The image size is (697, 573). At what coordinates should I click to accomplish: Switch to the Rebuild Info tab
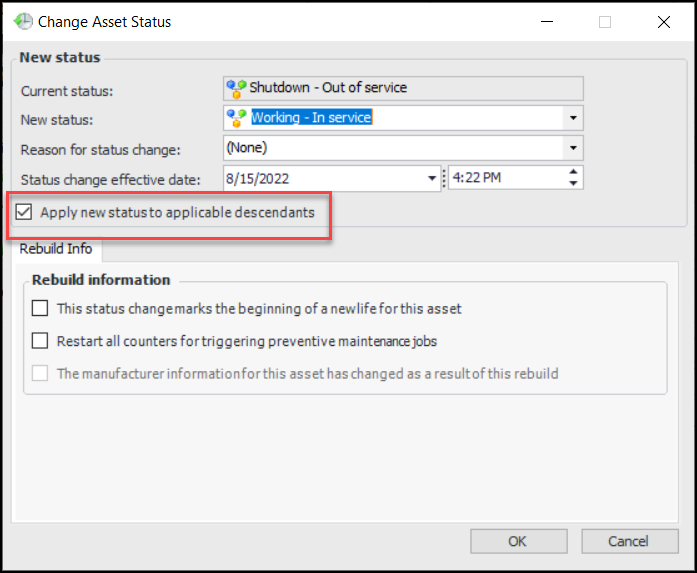(56, 249)
